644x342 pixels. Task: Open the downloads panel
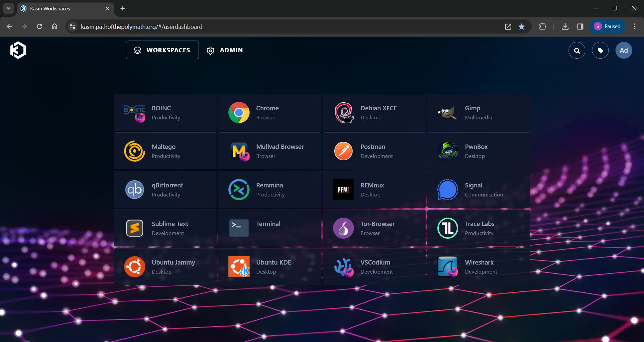click(565, 26)
